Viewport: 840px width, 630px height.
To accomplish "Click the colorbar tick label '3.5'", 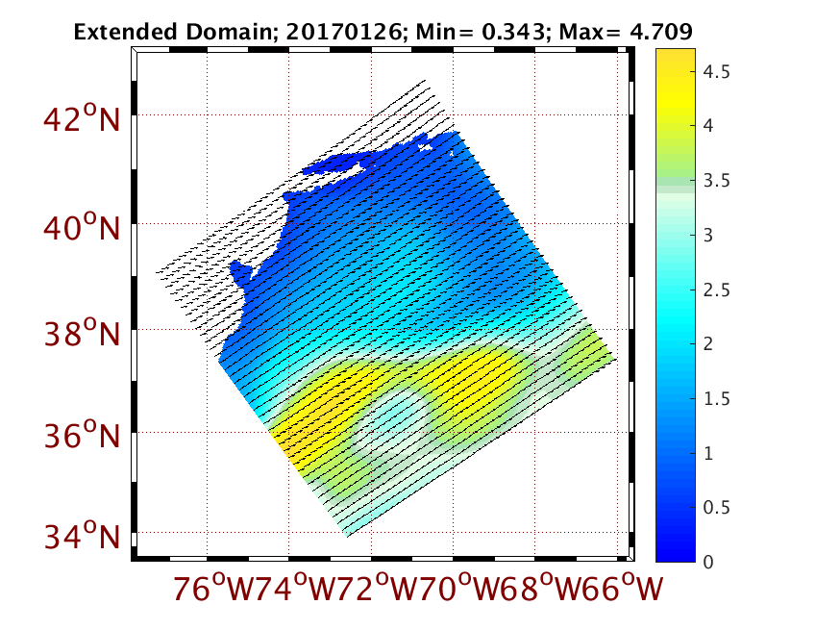I will click(716, 181).
